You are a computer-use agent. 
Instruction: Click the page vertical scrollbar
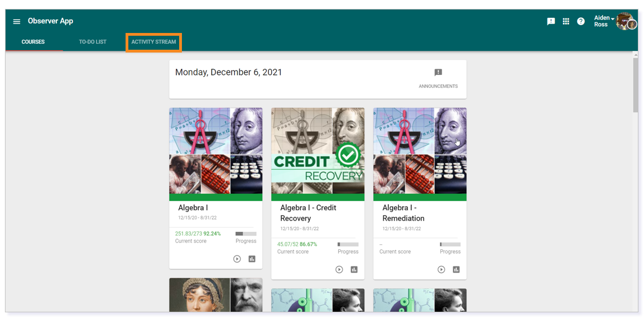(x=636, y=181)
